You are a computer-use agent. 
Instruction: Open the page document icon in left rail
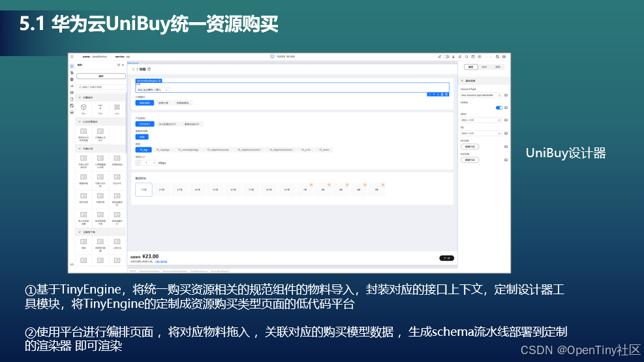(x=72, y=99)
